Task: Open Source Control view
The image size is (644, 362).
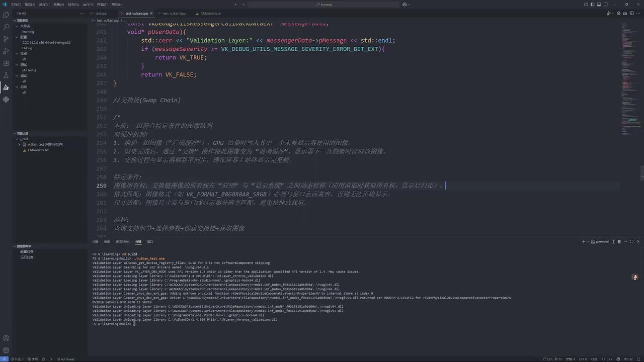Action: click(6, 39)
